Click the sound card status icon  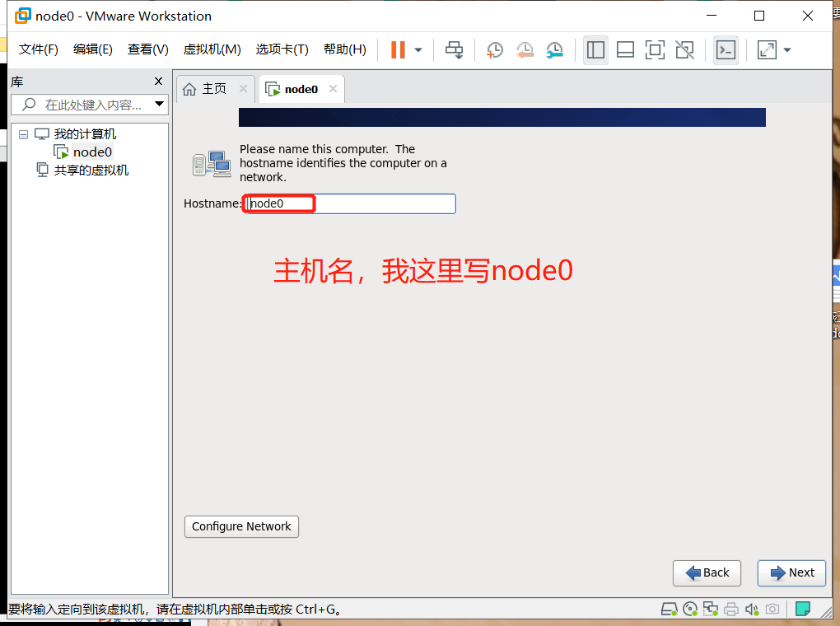point(752,610)
